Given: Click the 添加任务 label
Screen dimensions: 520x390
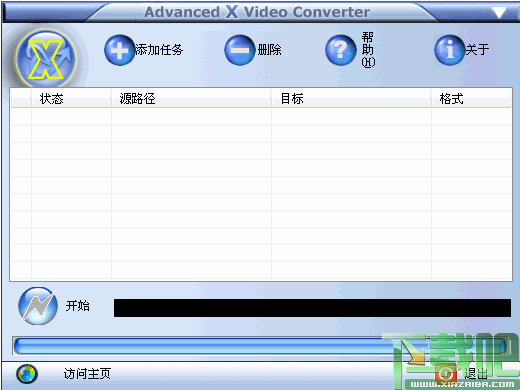Looking at the screenshot, I should point(159,50).
